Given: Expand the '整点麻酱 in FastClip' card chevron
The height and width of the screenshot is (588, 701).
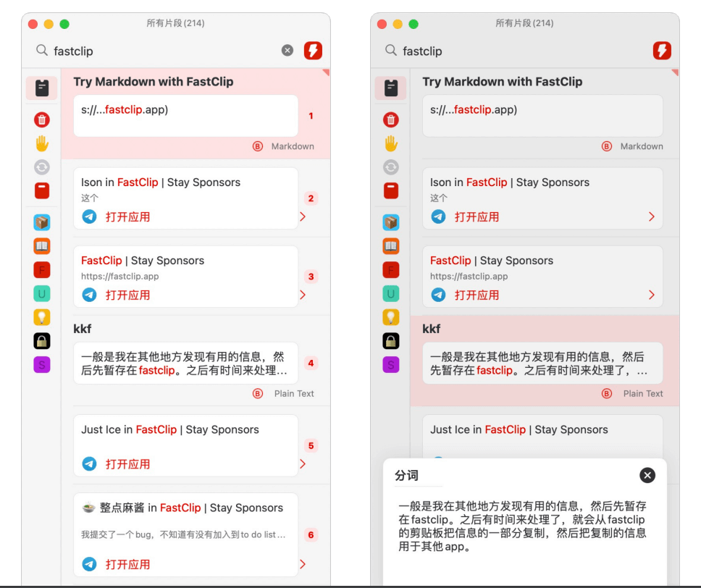Looking at the screenshot, I should tap(303, 564).
